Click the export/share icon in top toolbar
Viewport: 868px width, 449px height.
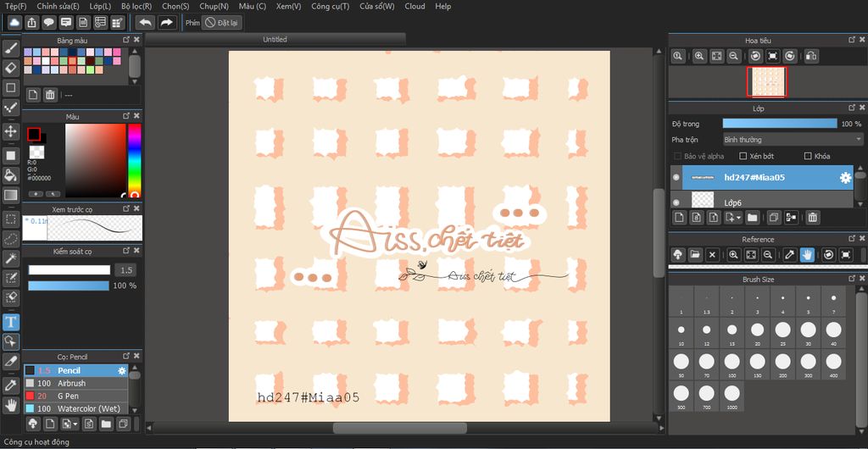pyautogui.click(x=32, y=23)
